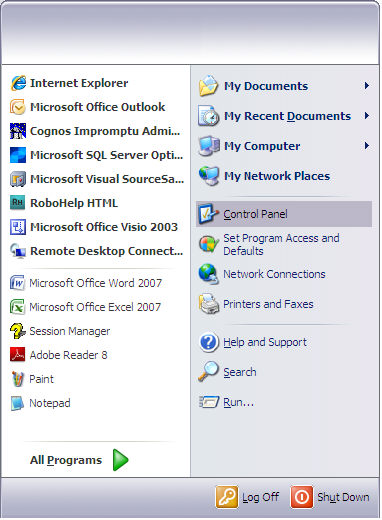Click the Log Off button
This screenshot has width=382, height=520.
[x=248, y=497]
